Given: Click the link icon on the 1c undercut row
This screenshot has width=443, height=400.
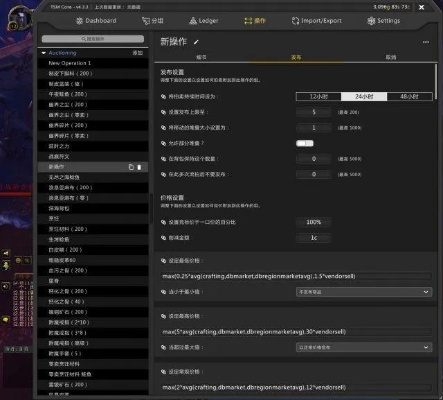Looking at the screenshot, I should click(163, 238).
